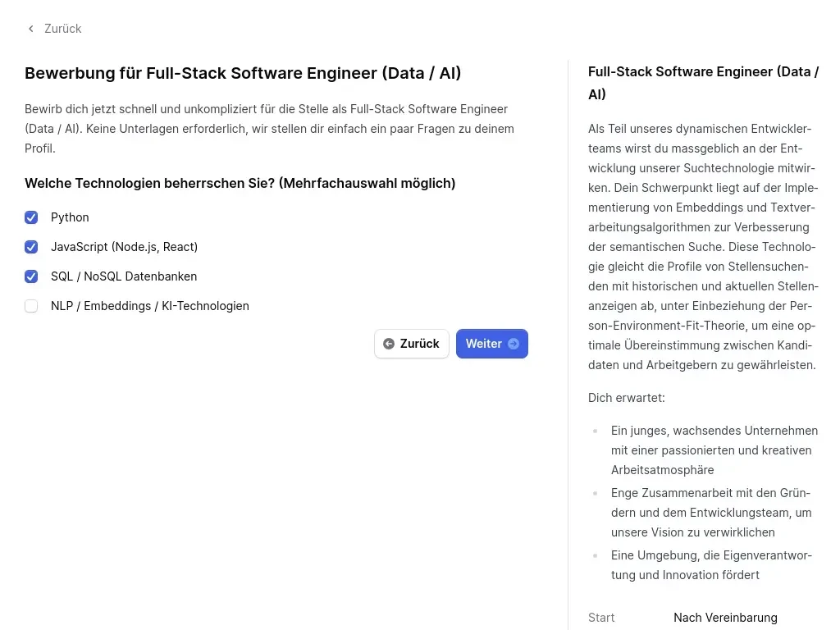Image resolution: width=840 pixels, height=630 pixels.
Task: Click the 'NLP / Embeddings / KI-Technologien' label text
Action: (149, 306)
